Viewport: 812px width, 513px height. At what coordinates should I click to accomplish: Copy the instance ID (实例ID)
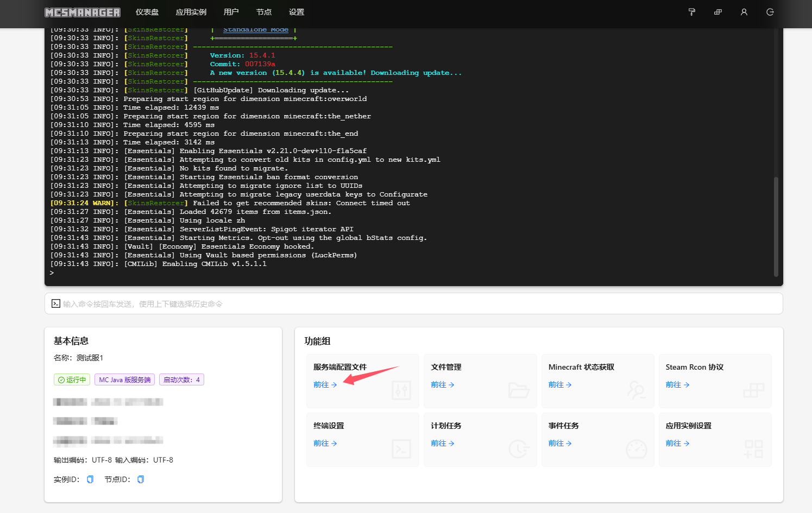(90, 479)
